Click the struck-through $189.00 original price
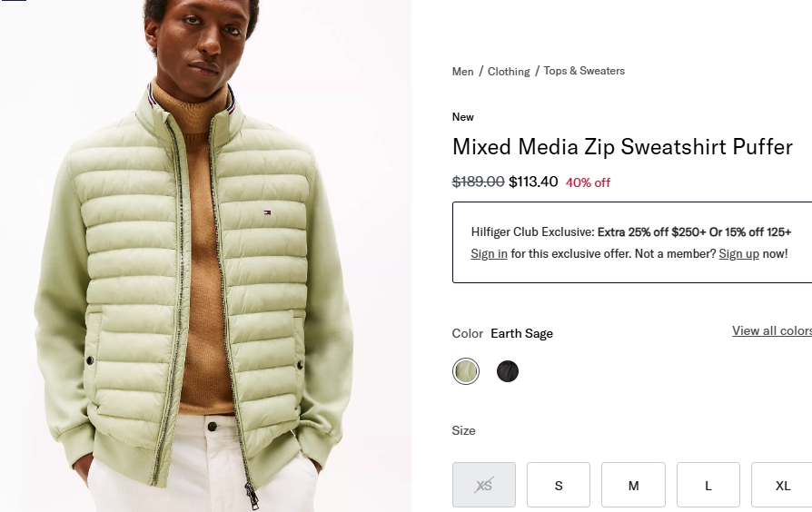This screenshot has width=812, height=512. click(x=478, y=182)
